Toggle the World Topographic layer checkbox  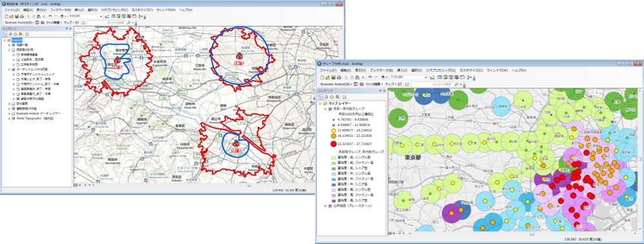point(14,118)
